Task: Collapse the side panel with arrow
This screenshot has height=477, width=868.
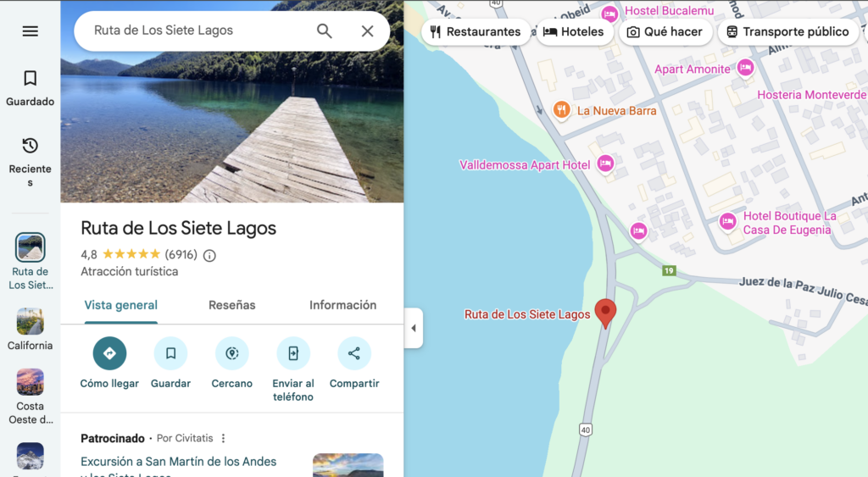Action: [x=414, y=328]
